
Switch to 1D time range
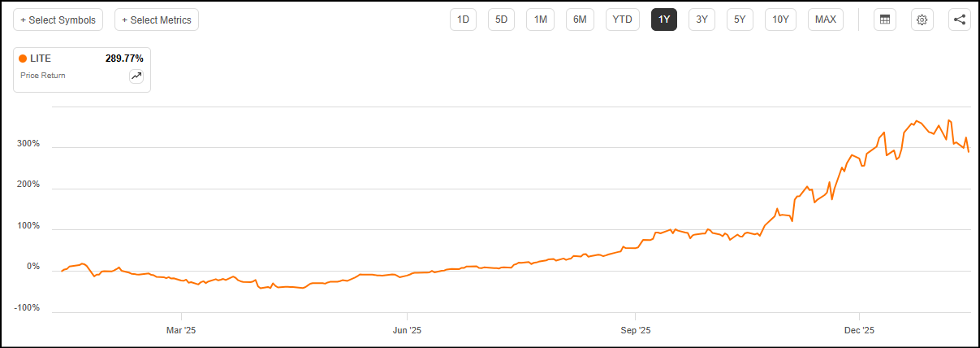(x=464, y=20)
